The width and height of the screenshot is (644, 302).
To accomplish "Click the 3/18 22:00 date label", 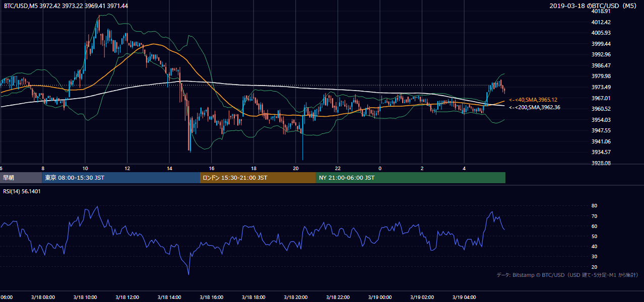I will point(338,297).
